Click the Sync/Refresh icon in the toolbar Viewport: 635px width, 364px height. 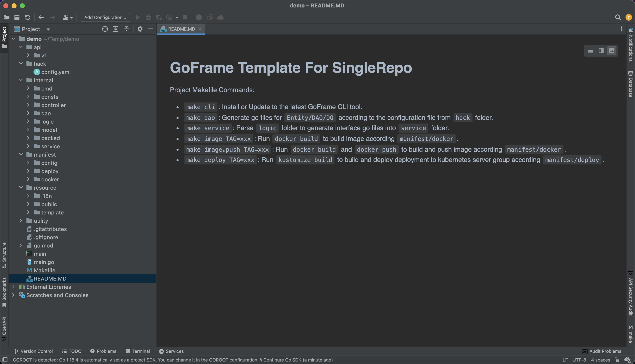click(x=27, y=17)
